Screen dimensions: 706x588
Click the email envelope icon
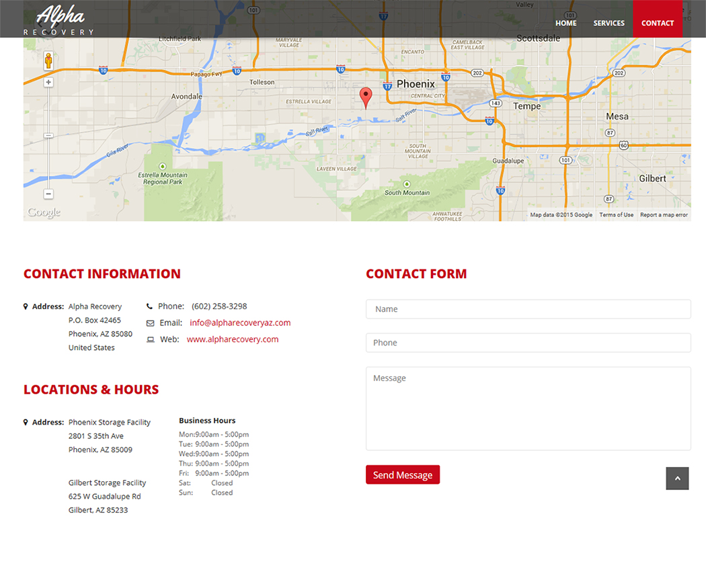pyautogui.click(x=151, y=323)
